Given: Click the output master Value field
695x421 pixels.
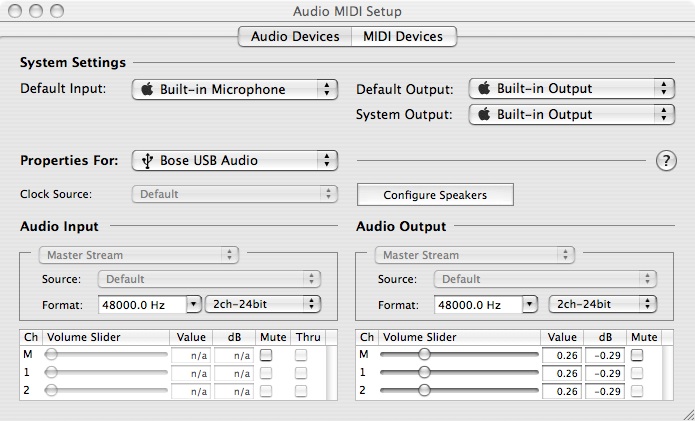Looking at the screenshot, I should [562, 355].
